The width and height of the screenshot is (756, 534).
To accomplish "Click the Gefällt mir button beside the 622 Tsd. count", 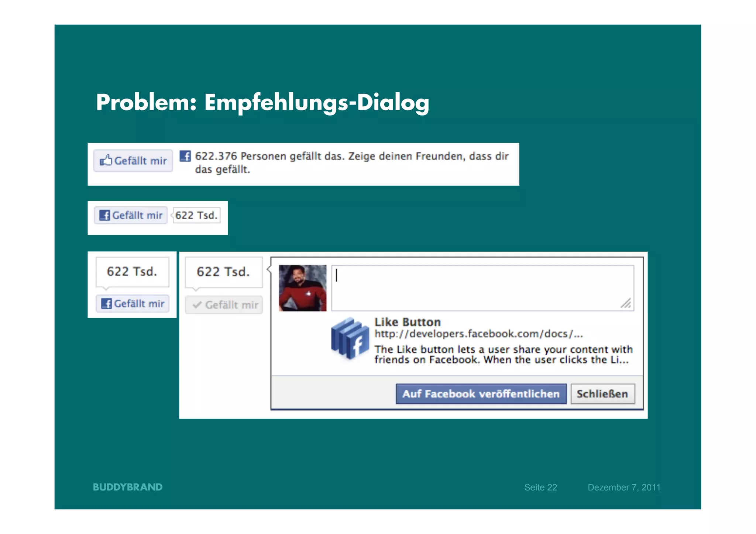I will (131, 215).
